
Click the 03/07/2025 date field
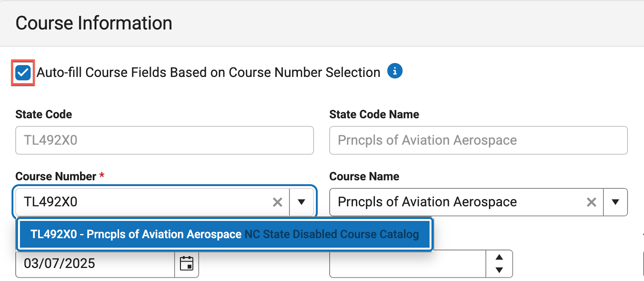point(95,264)
